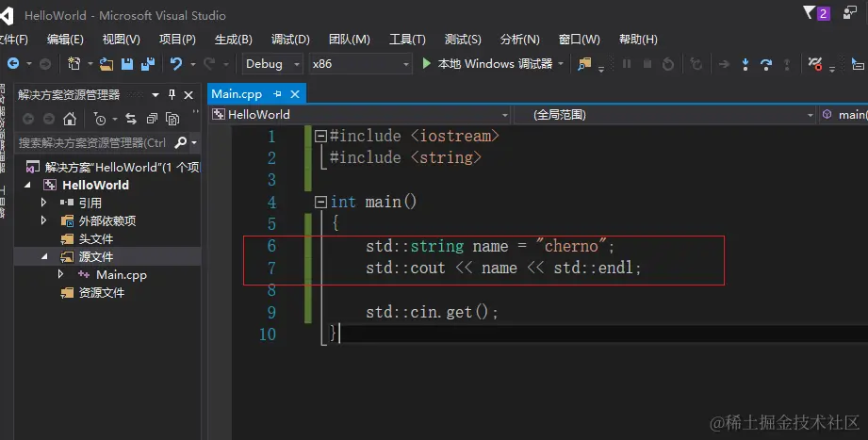This screenshot has width=868, height=440.
Task: Toggle Show All Files in Solution Explorer
Action: 172,119
